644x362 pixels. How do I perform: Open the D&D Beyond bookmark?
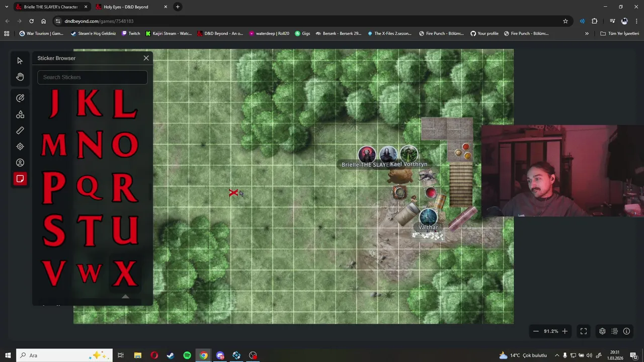tap(220, 34)
